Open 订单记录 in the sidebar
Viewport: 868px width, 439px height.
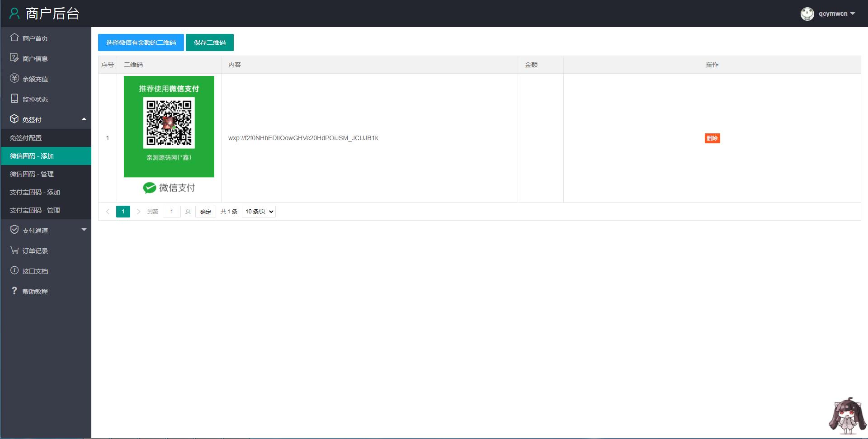(46, 250)
